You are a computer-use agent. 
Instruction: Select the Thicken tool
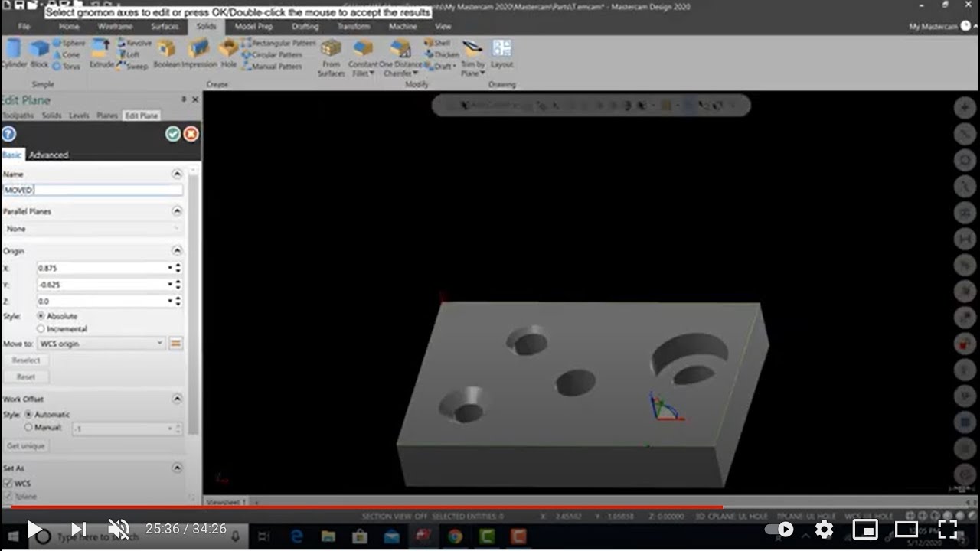click(x=441, y=55)
